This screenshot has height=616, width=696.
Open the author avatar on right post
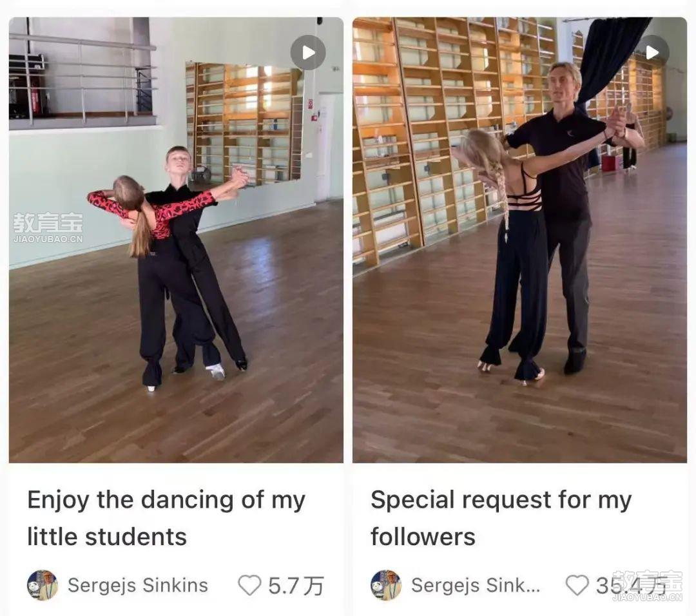click(386, 585)
